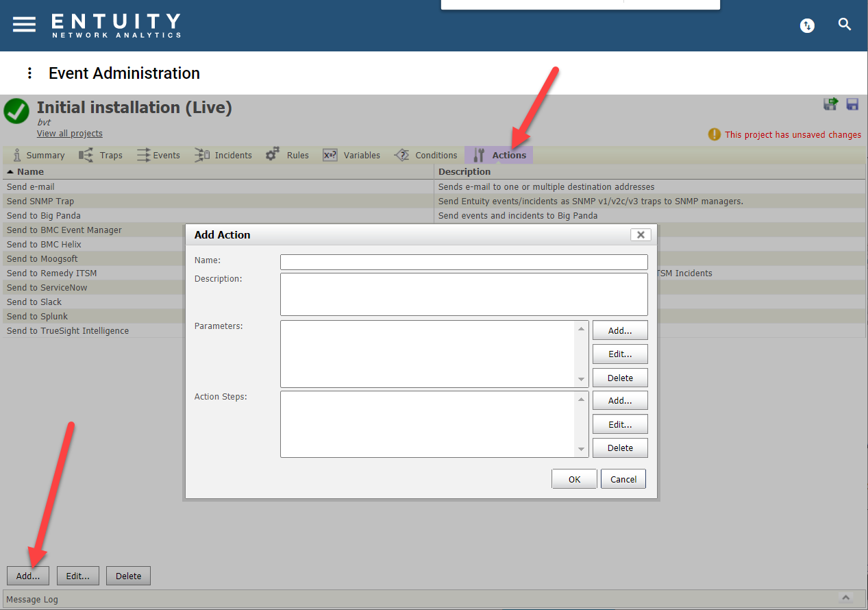
Task: Click the description mentioning SNMP v1/v2c/v3 traps
Action: pyautogui.click(x=591, y=201)
